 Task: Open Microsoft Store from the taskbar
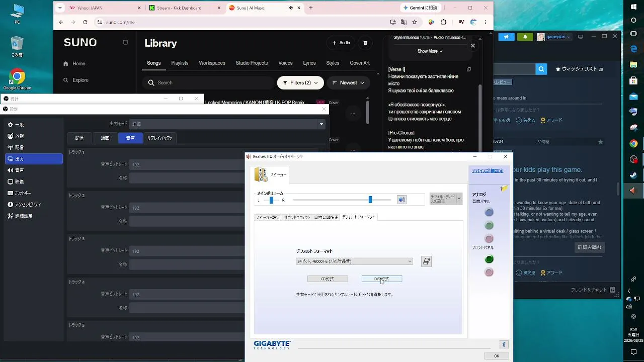pyautogui.click(x=633, y=80)
